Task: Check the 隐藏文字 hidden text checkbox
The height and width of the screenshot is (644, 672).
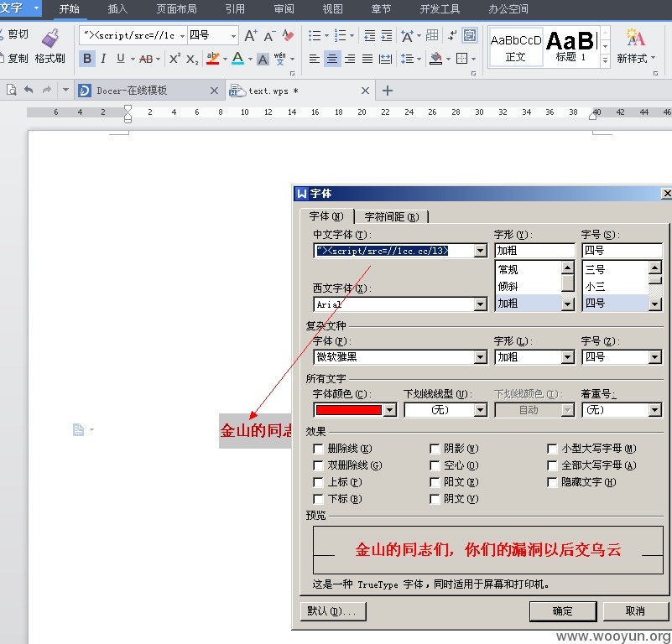Action: point(552,482)
